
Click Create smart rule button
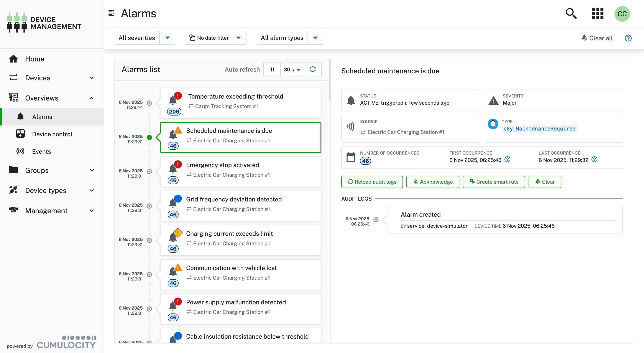[493, 182]
